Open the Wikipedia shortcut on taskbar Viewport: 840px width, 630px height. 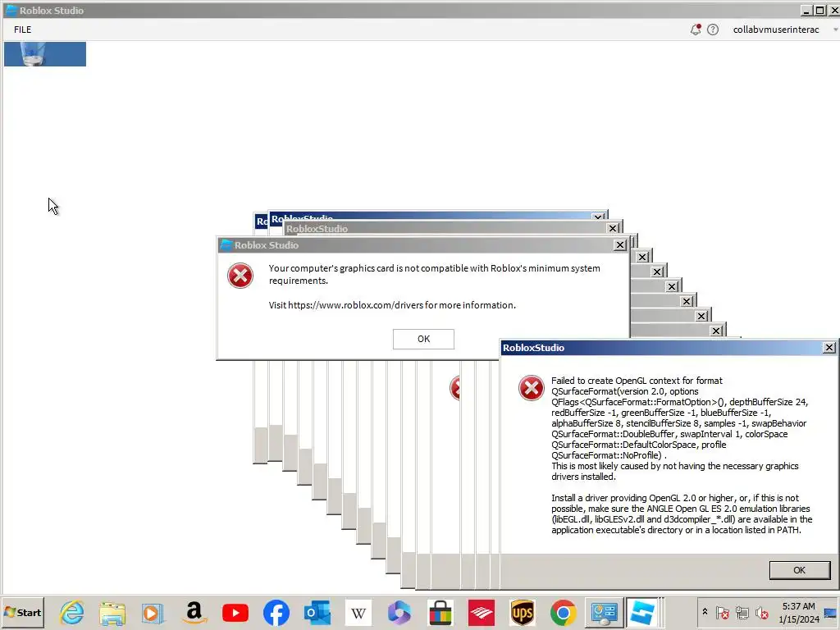click(358, 613)
